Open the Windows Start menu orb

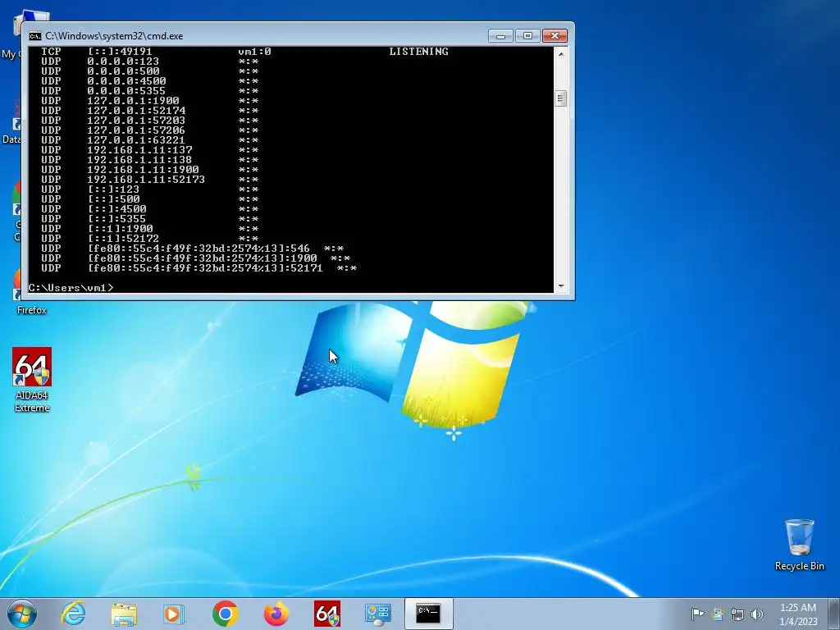point(22,614)
